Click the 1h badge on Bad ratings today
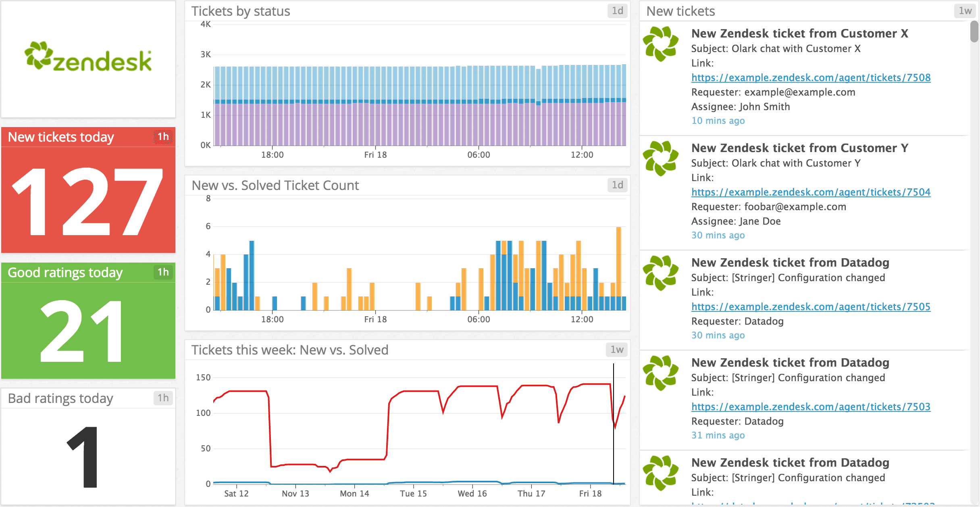 pos(163,398)
